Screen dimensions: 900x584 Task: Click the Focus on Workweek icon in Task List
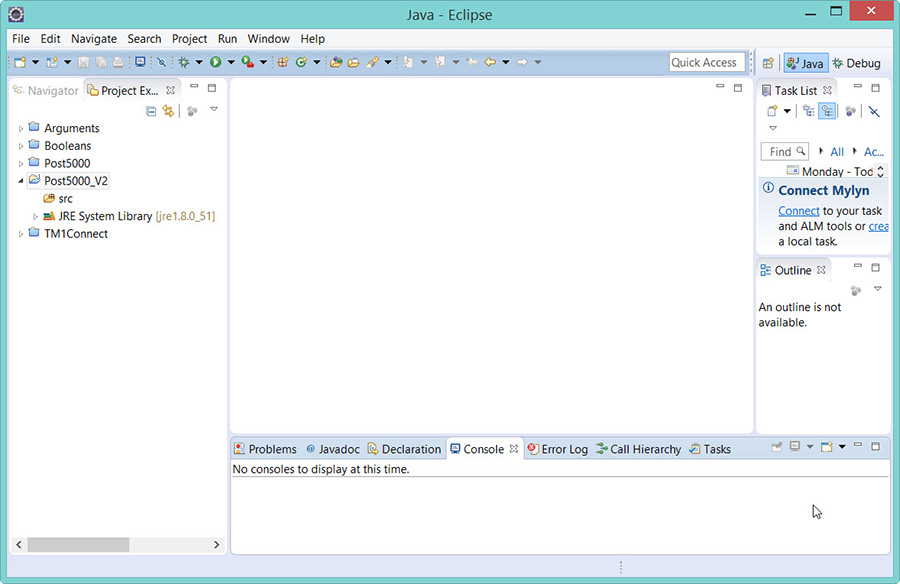point(851,111)
